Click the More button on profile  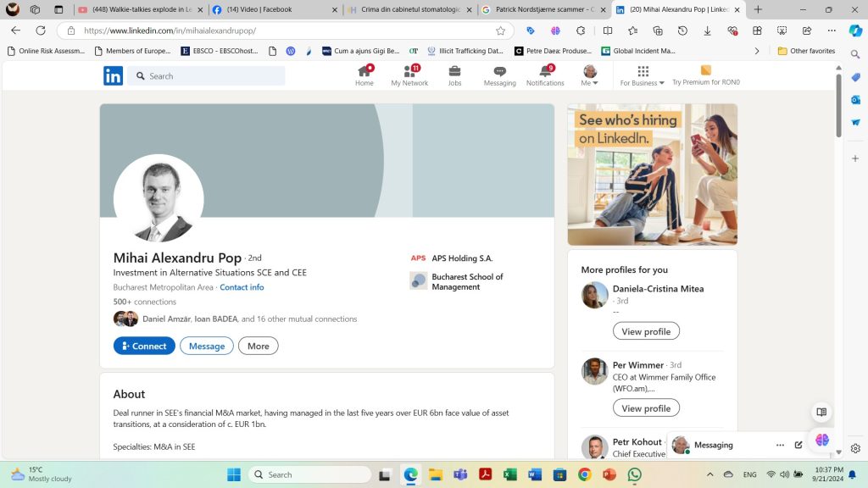point(258,346)
